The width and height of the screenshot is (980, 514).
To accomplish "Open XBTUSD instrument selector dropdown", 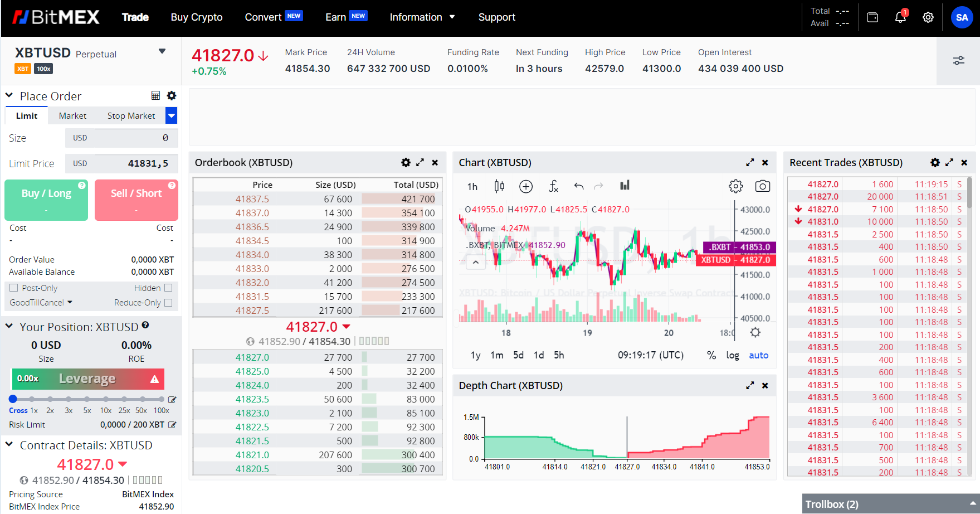I will (162, 51).
